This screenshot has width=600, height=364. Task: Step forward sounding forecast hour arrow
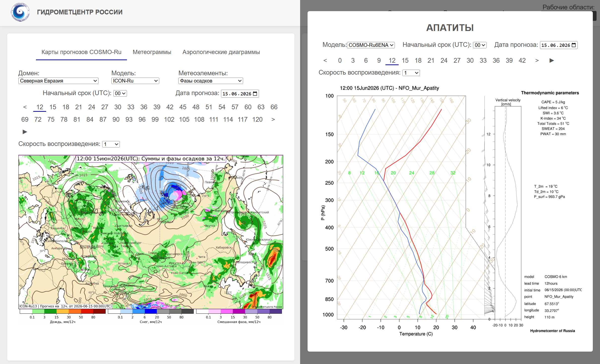(x=537, y=60)
